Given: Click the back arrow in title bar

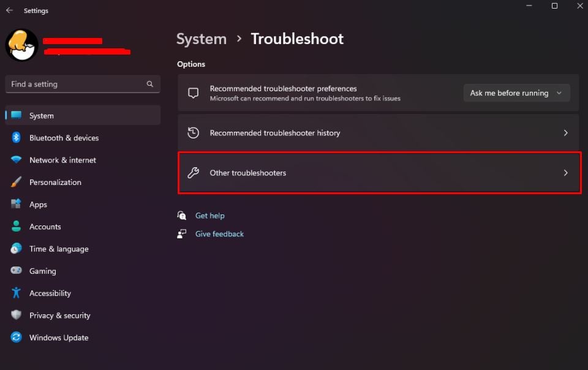Looking at the screenshot, I should (x=9, y=10).
